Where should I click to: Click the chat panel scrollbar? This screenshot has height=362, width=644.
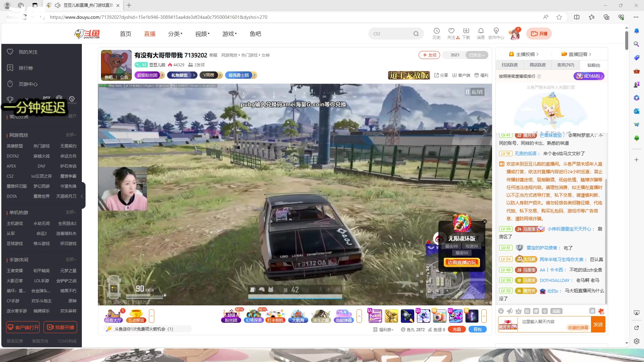coord(606,241)
